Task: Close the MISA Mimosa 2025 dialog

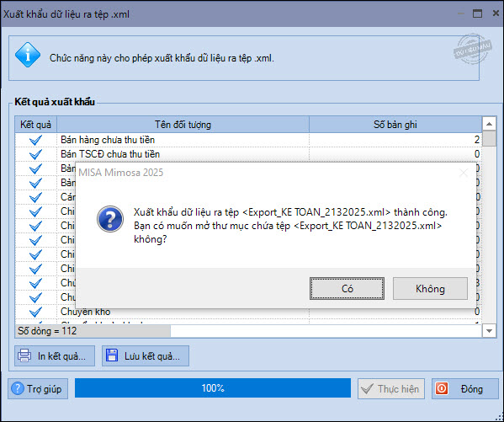Action: (463, 173)
